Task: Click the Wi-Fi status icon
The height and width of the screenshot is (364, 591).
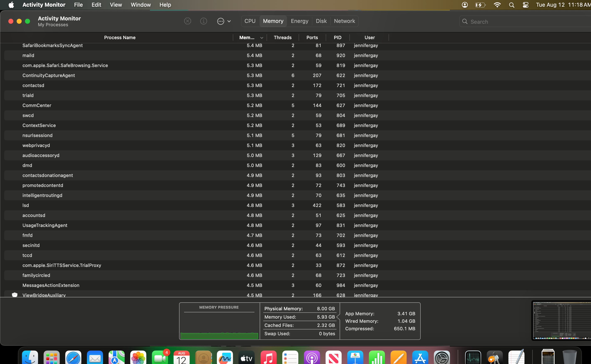Action: [497, 5]
